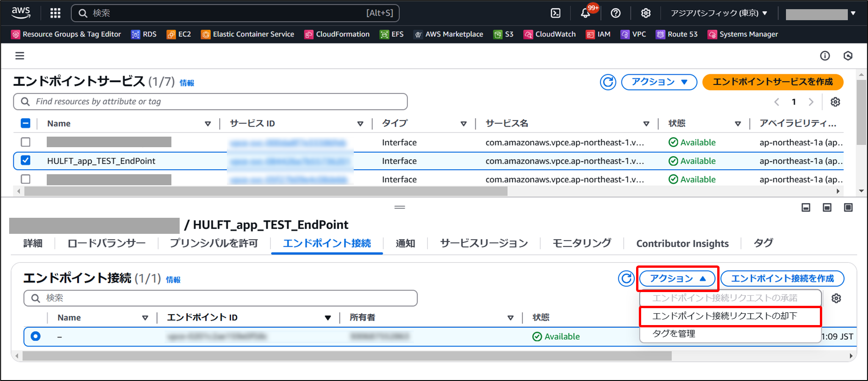Open the help question mark icon
This screenshot has height=381, width=868.
coord(615,13)
